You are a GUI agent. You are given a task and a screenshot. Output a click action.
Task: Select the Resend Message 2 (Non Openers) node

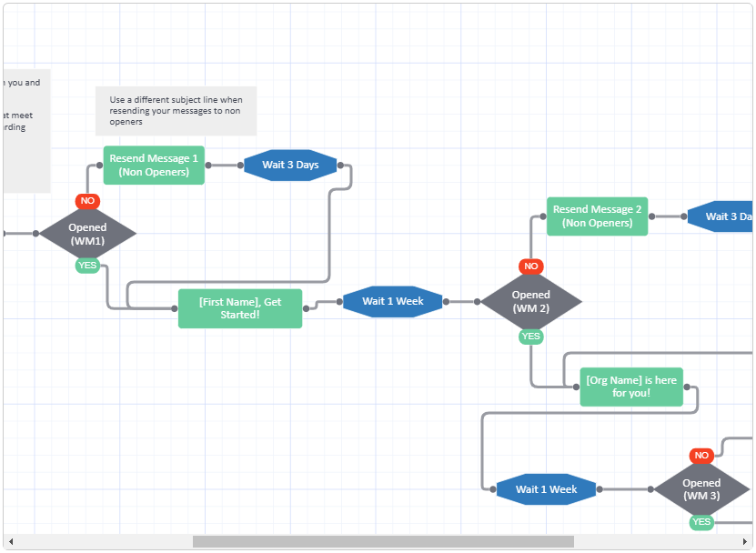pyautogui.click(x=597, y=216)
